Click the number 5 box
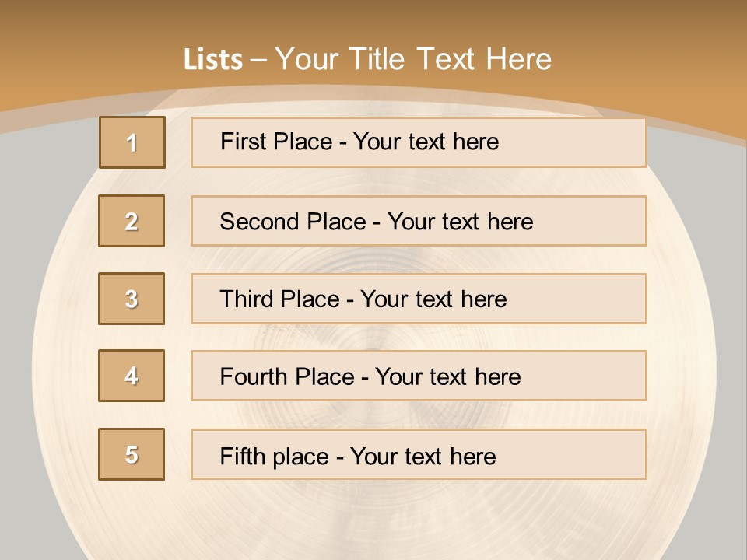The height and width of the screenshot is (560, 747). tap(132, 454)
